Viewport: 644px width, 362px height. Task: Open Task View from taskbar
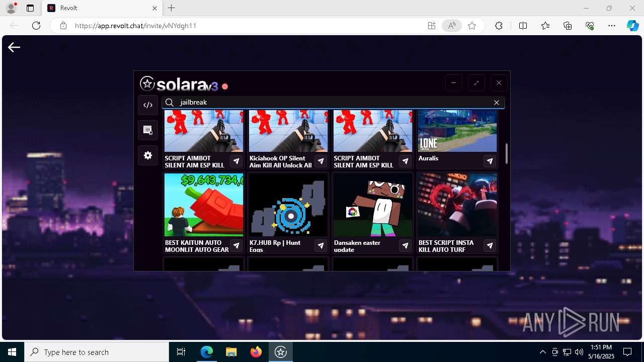181,352
